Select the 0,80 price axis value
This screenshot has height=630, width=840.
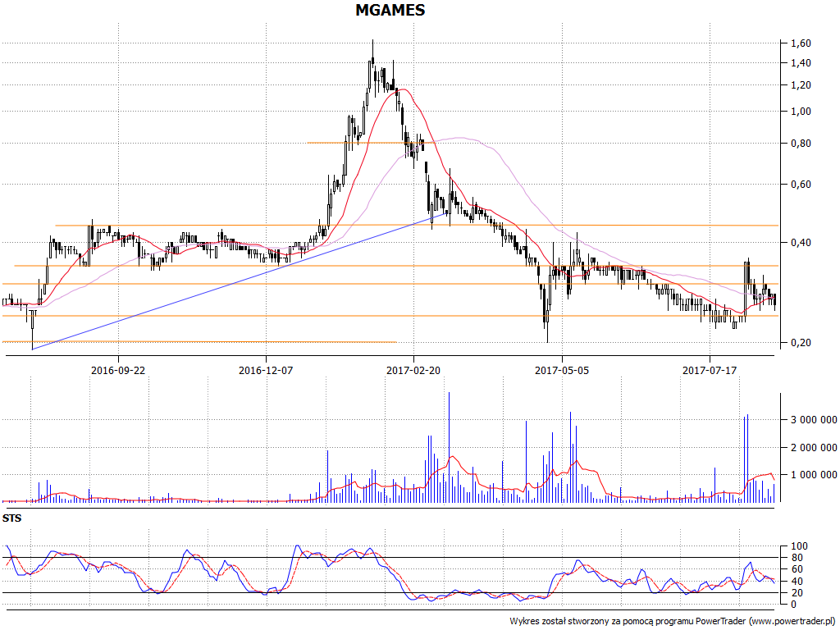pos(801,144)
